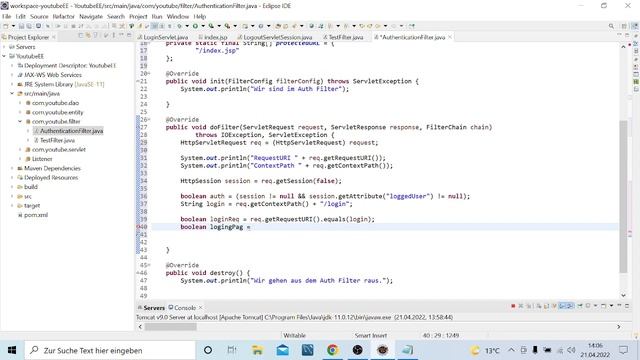The image size is (640, 360).
Task: Switch to the LogoutServletSession.java tab
Action: point(275,37)
